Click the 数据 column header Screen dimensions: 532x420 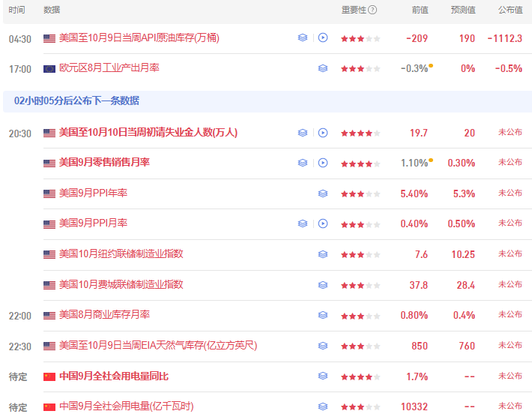coord(52,10)
